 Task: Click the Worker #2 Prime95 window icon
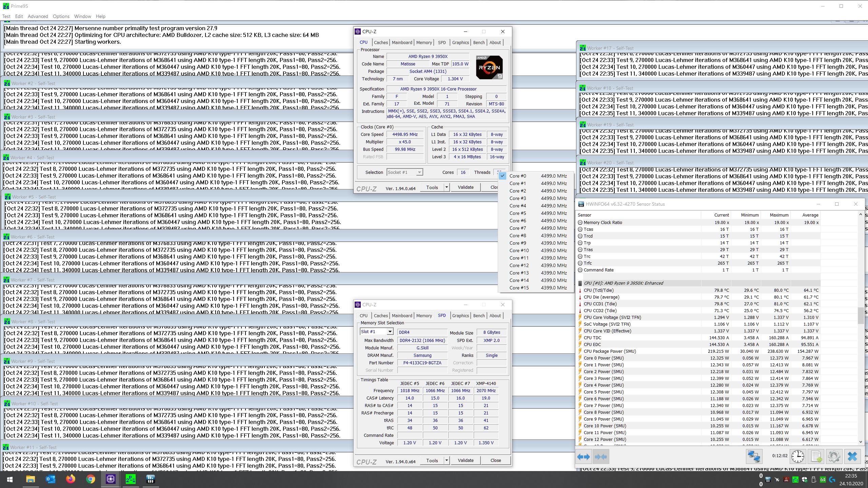coord(7,83)
